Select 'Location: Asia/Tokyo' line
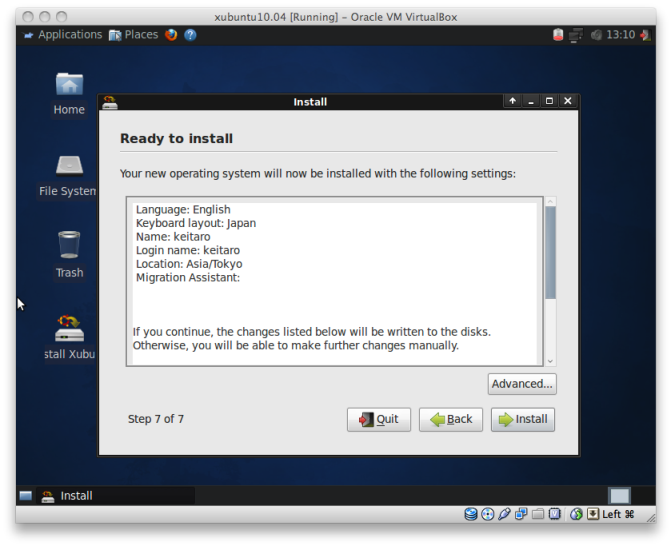The image size is (671, 546). pos(189,264)
